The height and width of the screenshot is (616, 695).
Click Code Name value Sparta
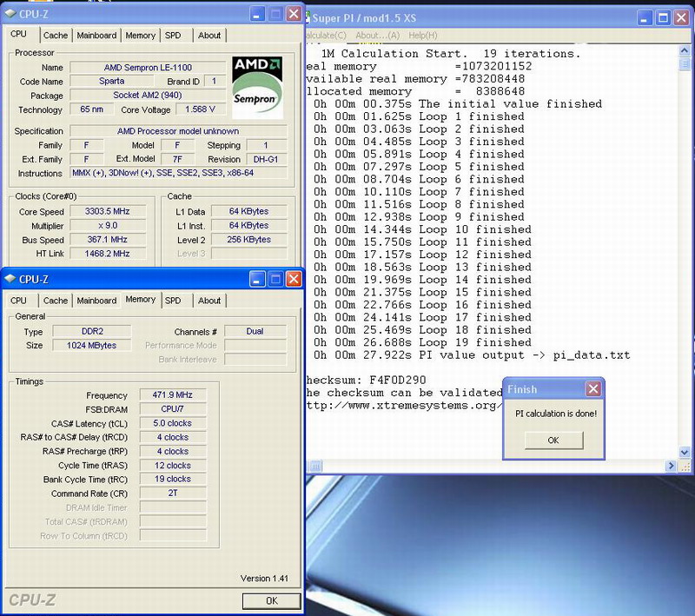pyautogui.click(x=112, y=82)
